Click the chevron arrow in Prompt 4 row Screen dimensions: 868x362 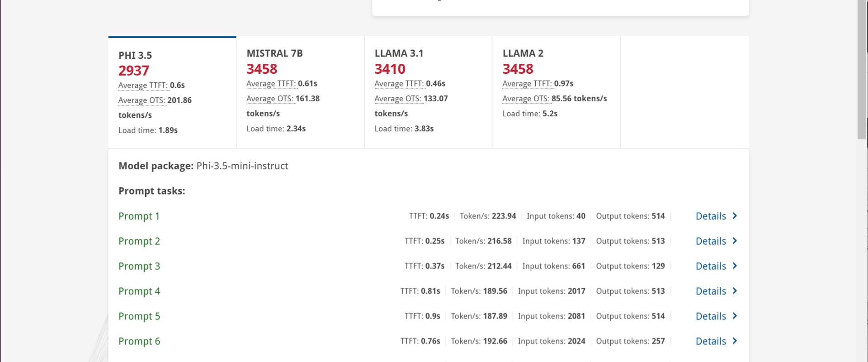coord(735,291)
